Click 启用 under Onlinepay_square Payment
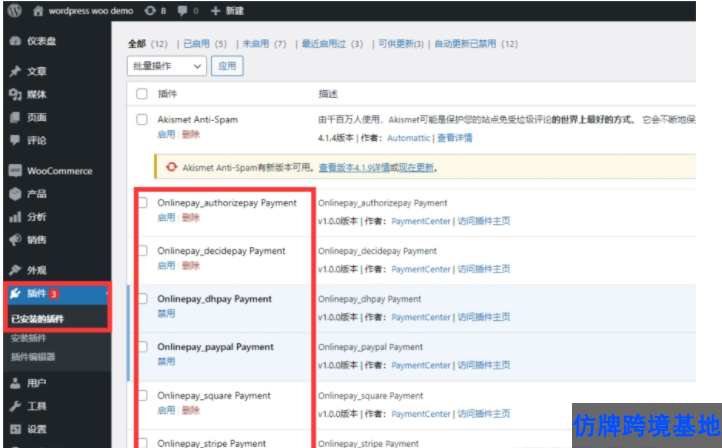Image resolution: width=722 pixels, height=448 pixels. 166,410
